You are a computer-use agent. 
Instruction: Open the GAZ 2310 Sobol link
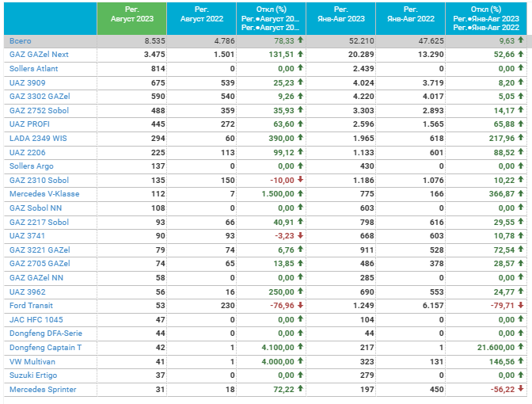pyautogui.click(x=39, y=181)
